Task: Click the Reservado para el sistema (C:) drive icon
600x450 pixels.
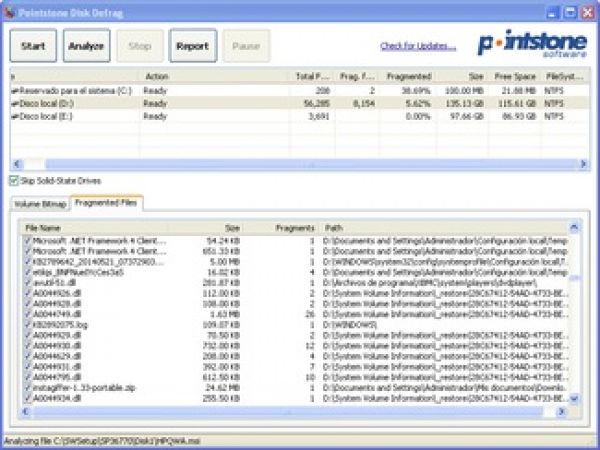Action: pyautogui.click(x=15, y=89)
